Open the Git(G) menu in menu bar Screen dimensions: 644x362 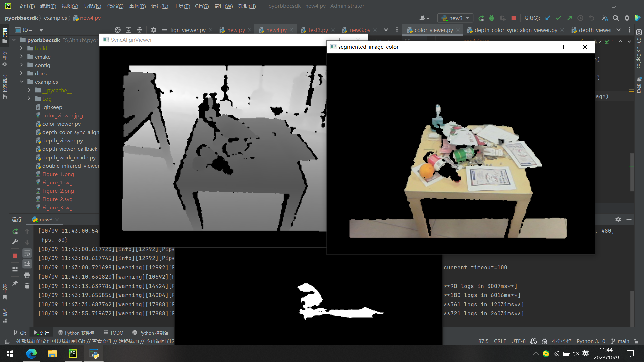pyautogui.click(x=202, y=6)
